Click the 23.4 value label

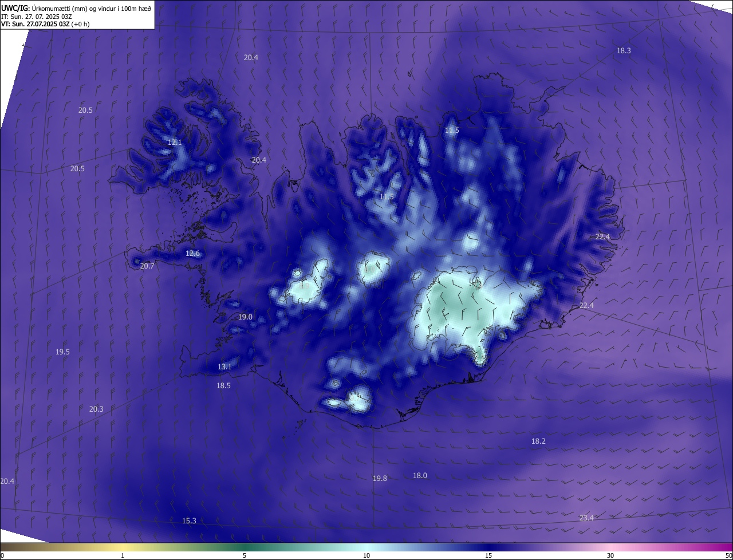[x=586, y=518]
